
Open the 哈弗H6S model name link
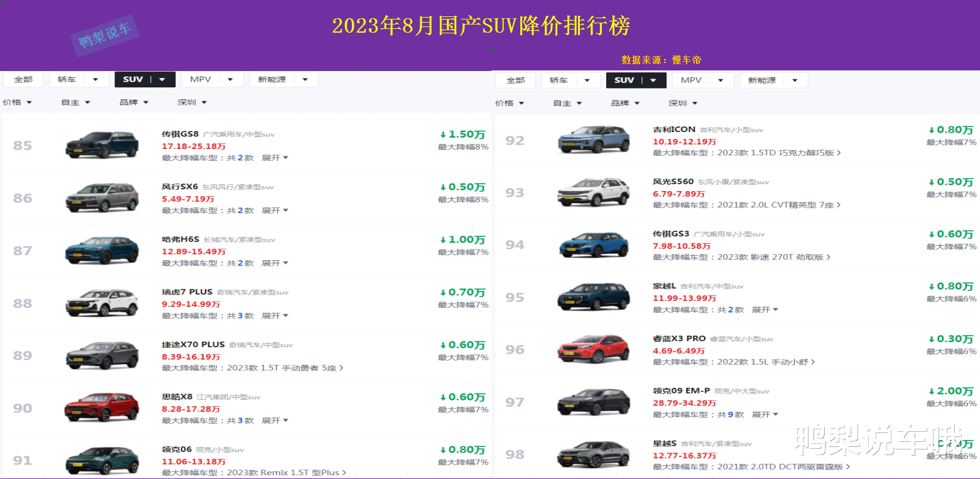click(x=180, y=239)
